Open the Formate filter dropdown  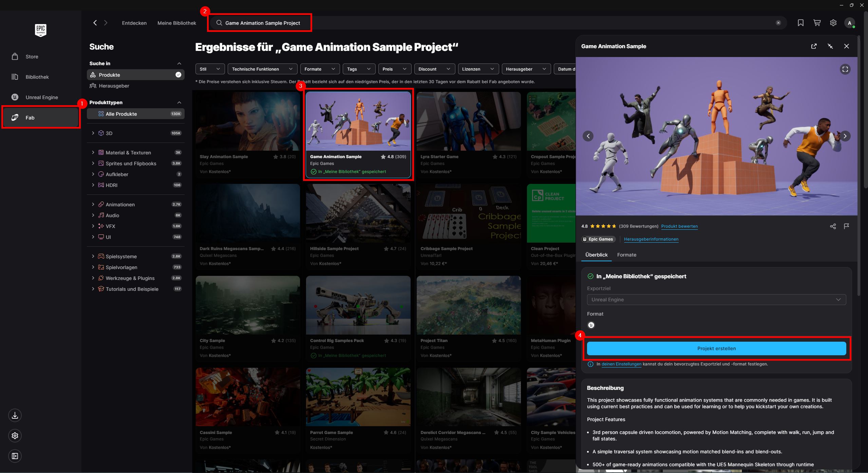[320, 69]
